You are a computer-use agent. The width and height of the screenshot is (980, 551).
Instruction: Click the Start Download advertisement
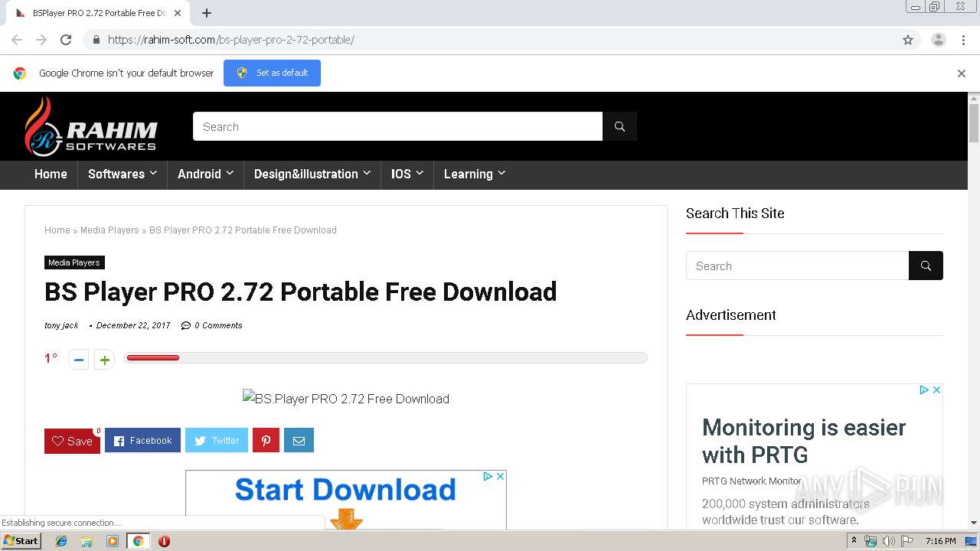click(x=345, y=499)
